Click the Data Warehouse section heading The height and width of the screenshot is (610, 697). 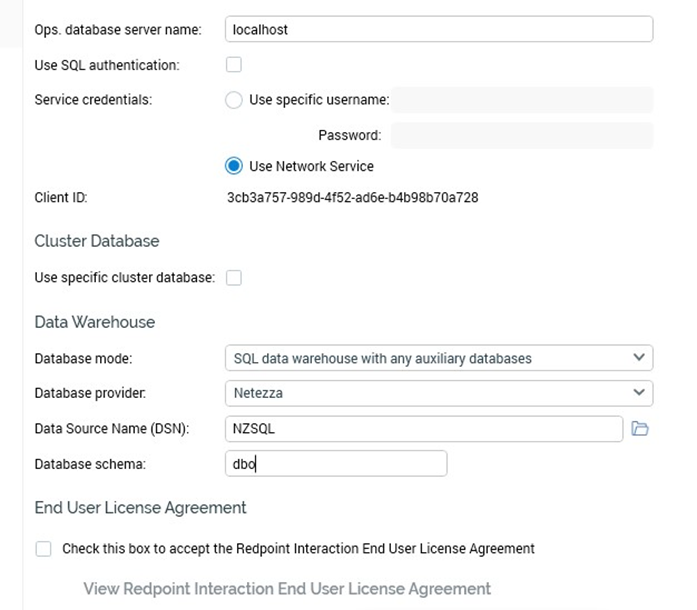click(x=95, y=322)
